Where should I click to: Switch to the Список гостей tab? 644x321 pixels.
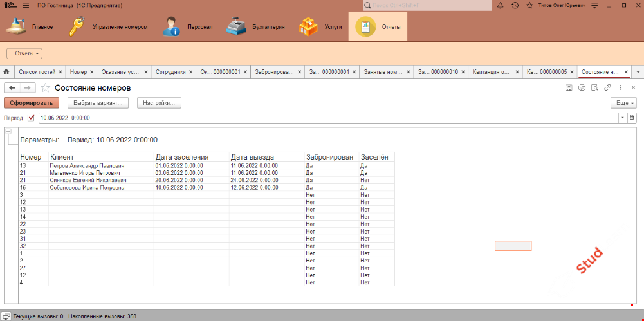37,71
